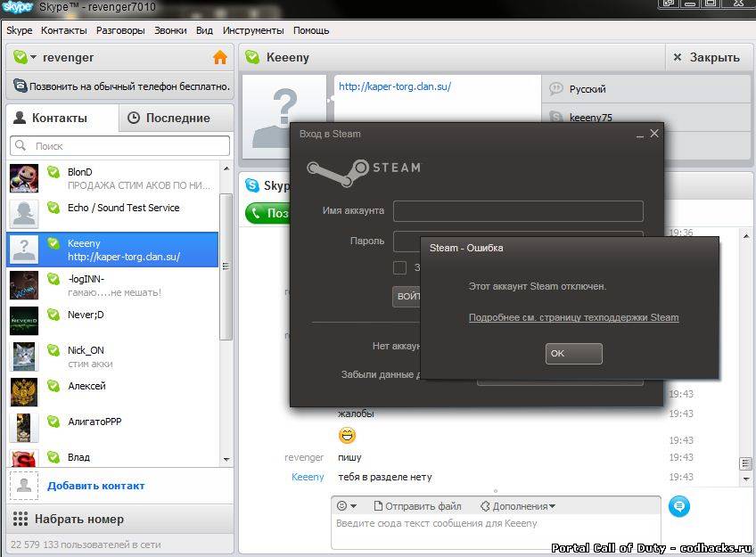Click the Контакты tab person icon

[20, 118]
